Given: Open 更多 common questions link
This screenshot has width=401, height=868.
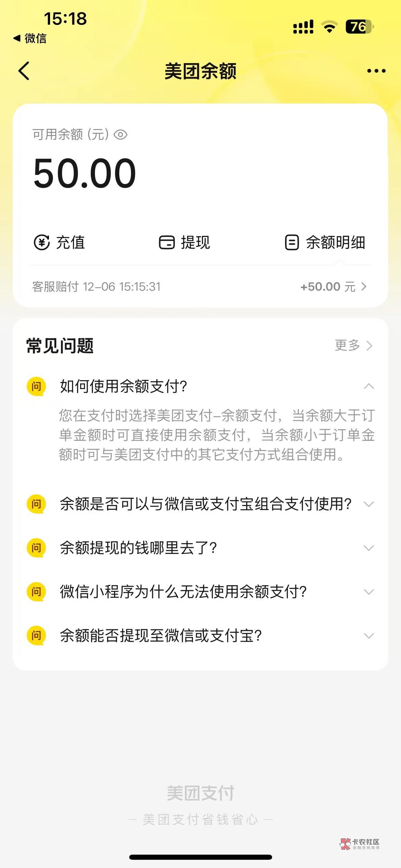Looking at the screenshot, I should [x=353, y=345].
